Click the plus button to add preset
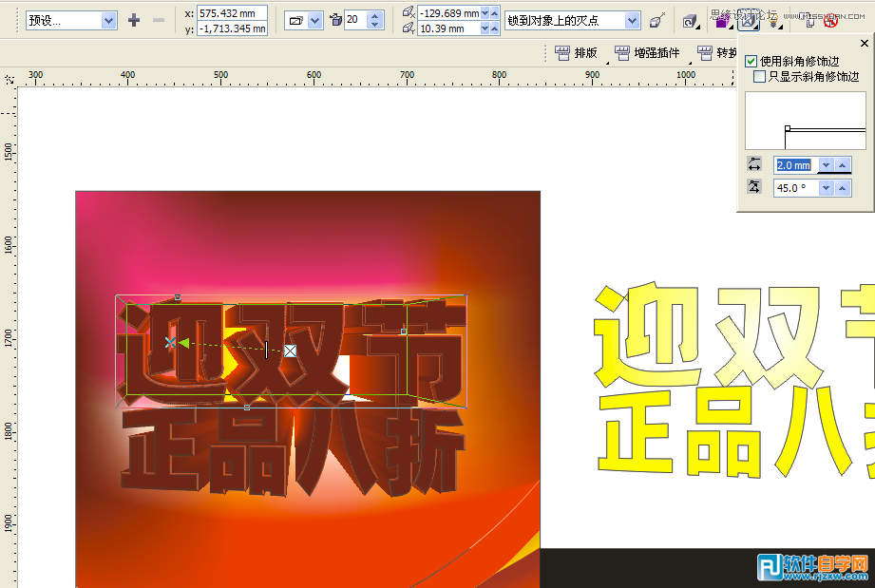This screenshot has height=588, width=875. point(133,19)
